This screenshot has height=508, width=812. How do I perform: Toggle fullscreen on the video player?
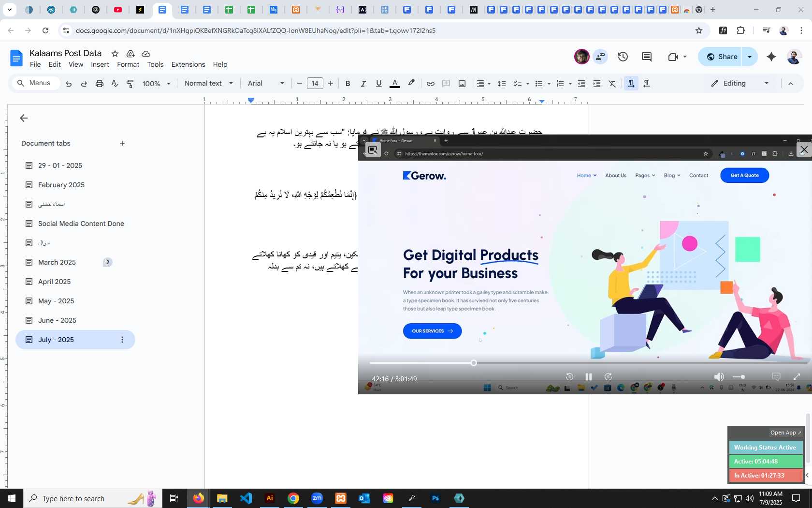click(x=797, y=376)
